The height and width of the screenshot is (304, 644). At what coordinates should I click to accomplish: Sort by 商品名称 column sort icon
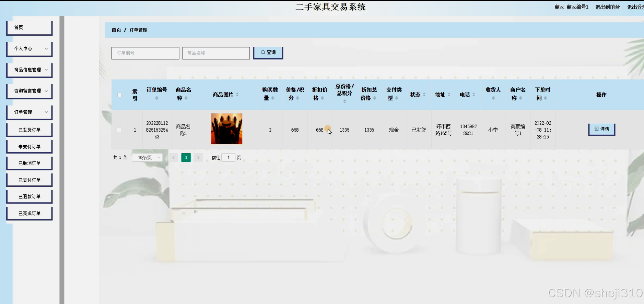186,98
